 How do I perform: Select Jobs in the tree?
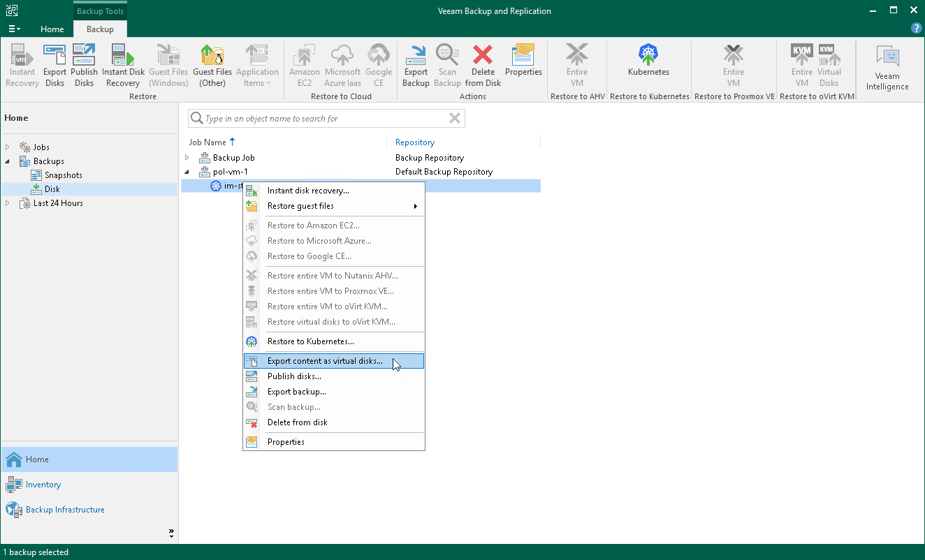tap(41, 147)
